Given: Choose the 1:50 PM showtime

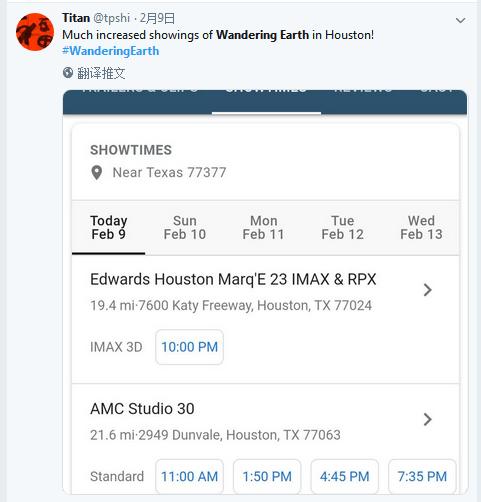Looking at the screenshot, I should click(x=267, y=476).
